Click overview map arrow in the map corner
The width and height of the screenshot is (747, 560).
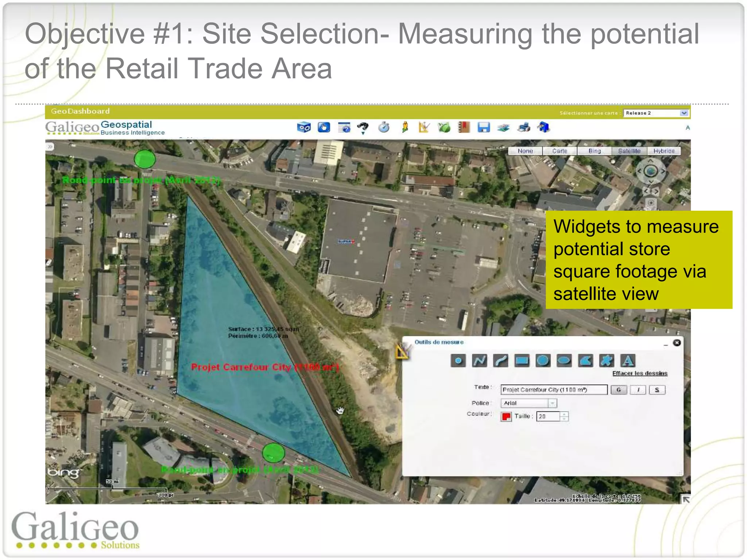685,499
